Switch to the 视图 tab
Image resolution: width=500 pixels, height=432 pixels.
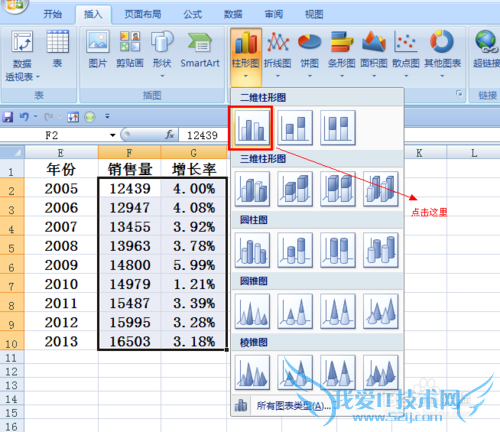314,14
